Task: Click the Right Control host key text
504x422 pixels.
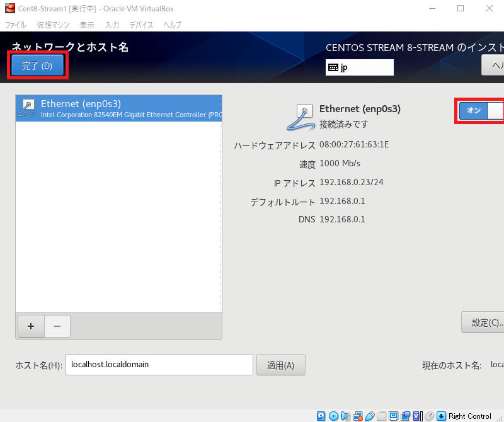Action: pyautogui.click(x=470, y=416)
